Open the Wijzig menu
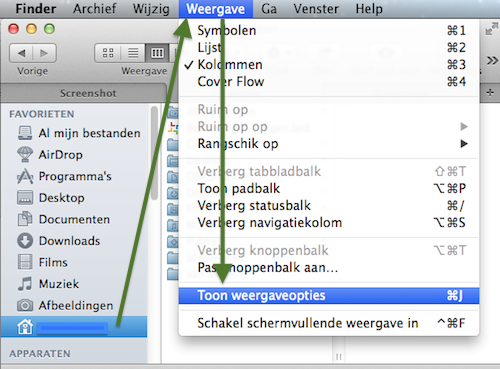This screenshot has width=500, height=369. point(151,9)
